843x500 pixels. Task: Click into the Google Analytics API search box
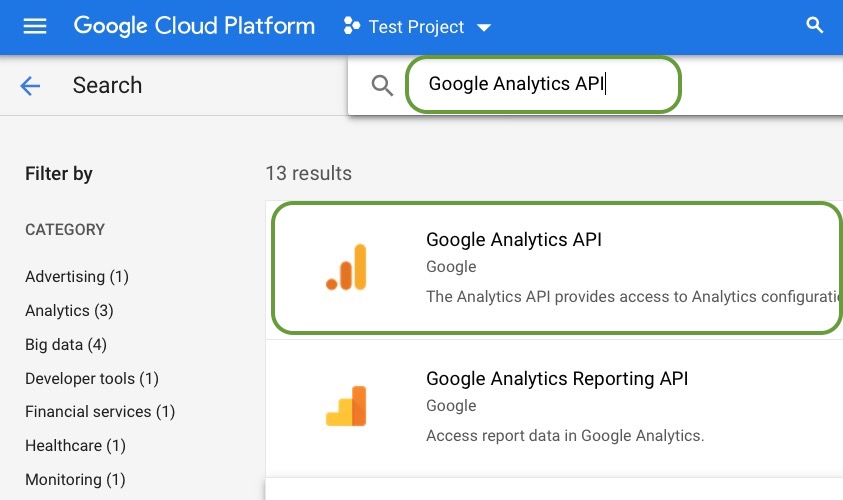[x=540, y=84]
